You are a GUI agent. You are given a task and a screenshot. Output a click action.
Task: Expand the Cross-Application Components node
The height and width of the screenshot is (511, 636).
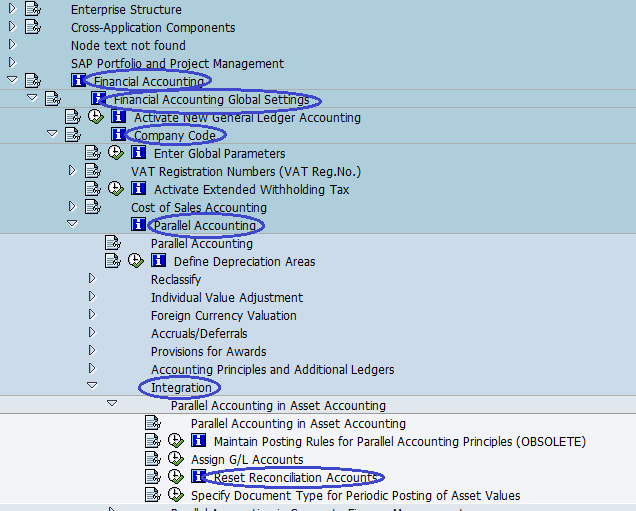click(x=12, y=27)
